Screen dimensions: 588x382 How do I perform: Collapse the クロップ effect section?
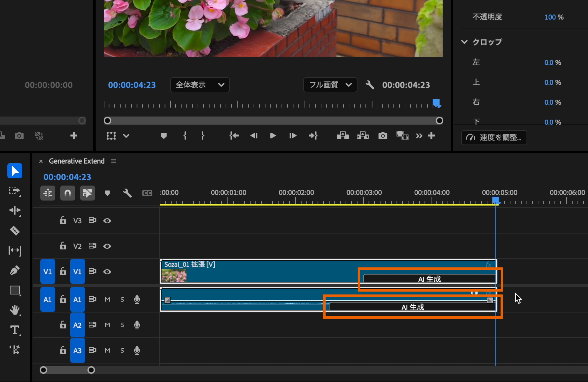(x=464, y=42)
